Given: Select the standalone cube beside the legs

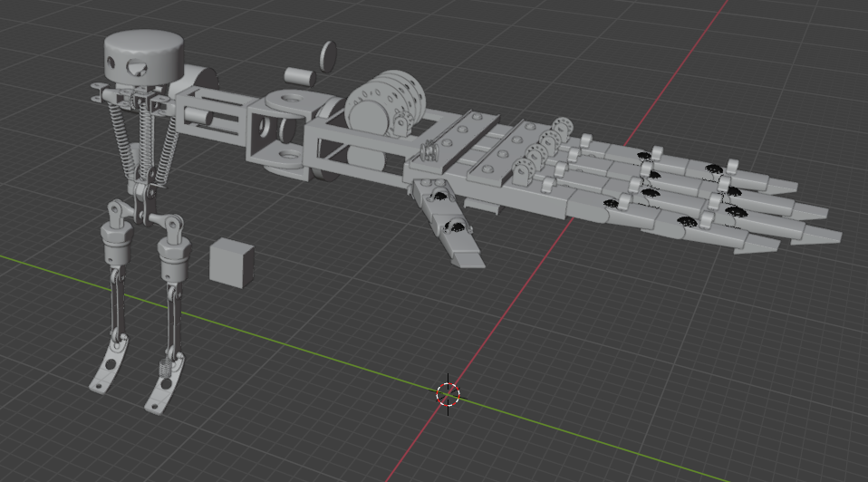Looking at the screenshot, I should point(232,264).
